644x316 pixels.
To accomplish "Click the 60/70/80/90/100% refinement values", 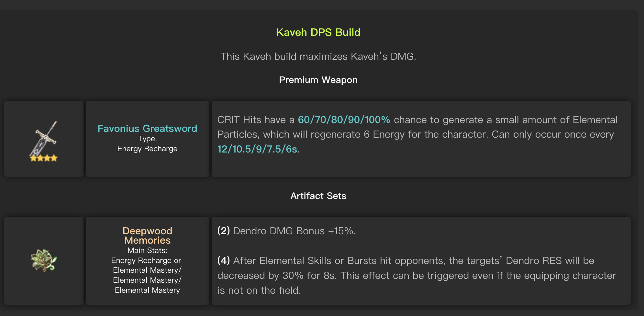I will coord(344,120).
